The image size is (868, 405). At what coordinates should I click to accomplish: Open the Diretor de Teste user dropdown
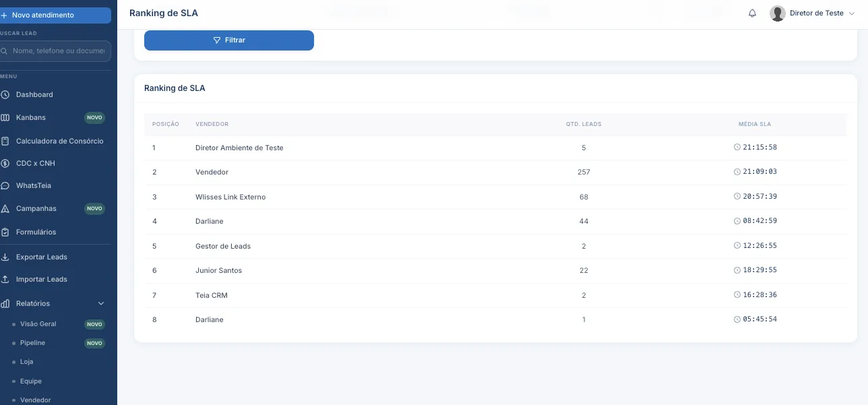click(x=812, y=13)
